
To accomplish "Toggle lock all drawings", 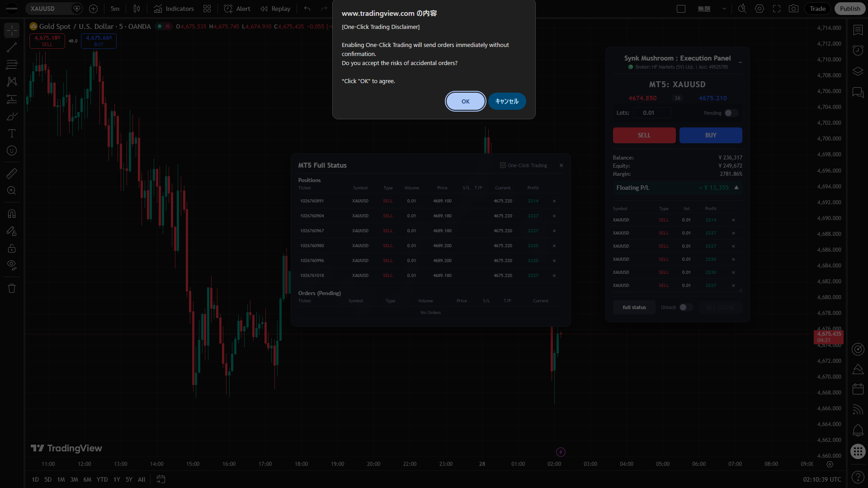I will (12, 248).
